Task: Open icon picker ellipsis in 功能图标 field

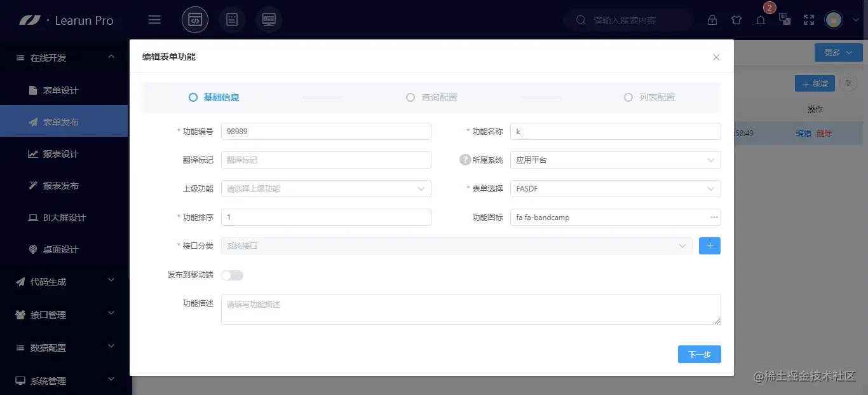Action: point(714,218)
